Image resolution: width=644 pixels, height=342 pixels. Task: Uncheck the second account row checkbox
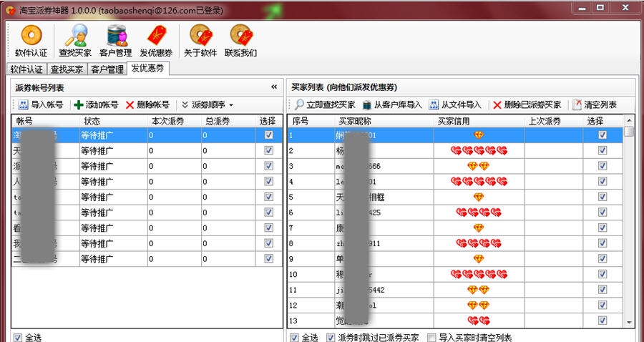pyautogui.click(x=268, y=150)
